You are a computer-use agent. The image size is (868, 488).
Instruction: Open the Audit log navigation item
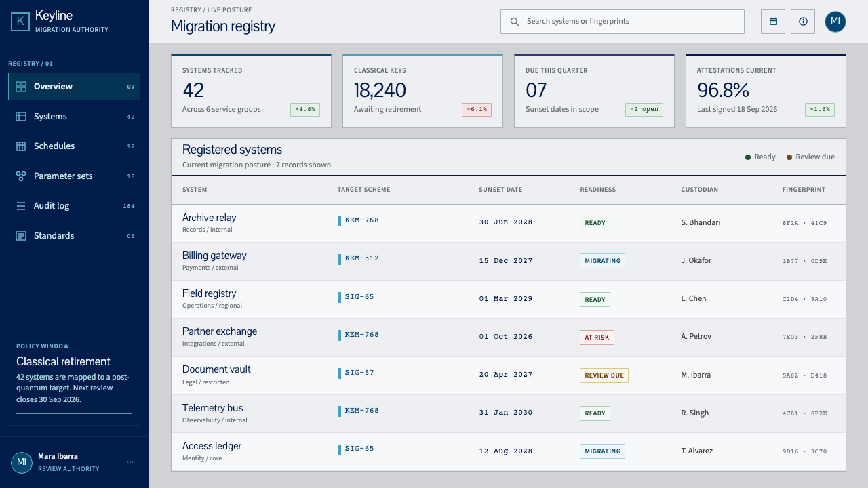(x=75, y=206)
